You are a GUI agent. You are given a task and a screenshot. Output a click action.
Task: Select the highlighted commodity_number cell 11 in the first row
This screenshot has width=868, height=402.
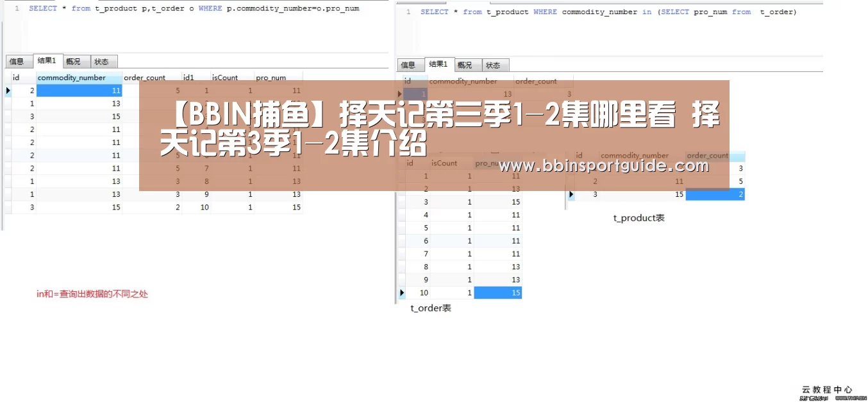tap(79, 91)
